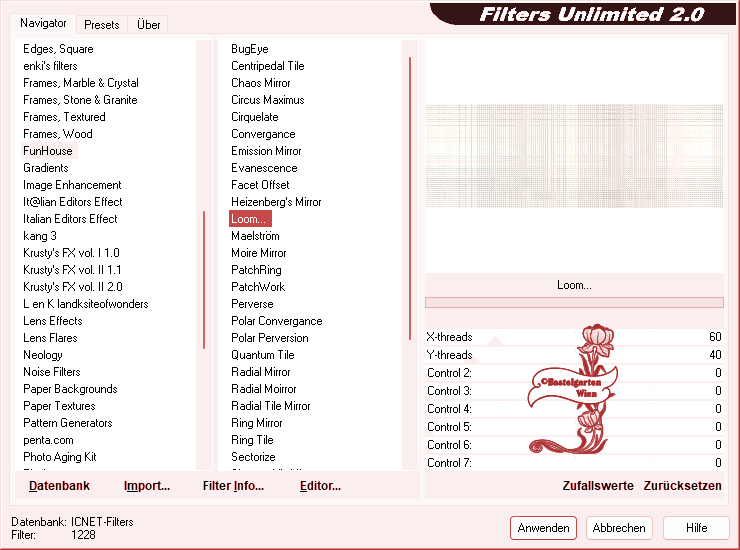The width and height of the screenshot is (740, 550).
Task: Pick Evanescence filter
Action: tap(264, 168)
